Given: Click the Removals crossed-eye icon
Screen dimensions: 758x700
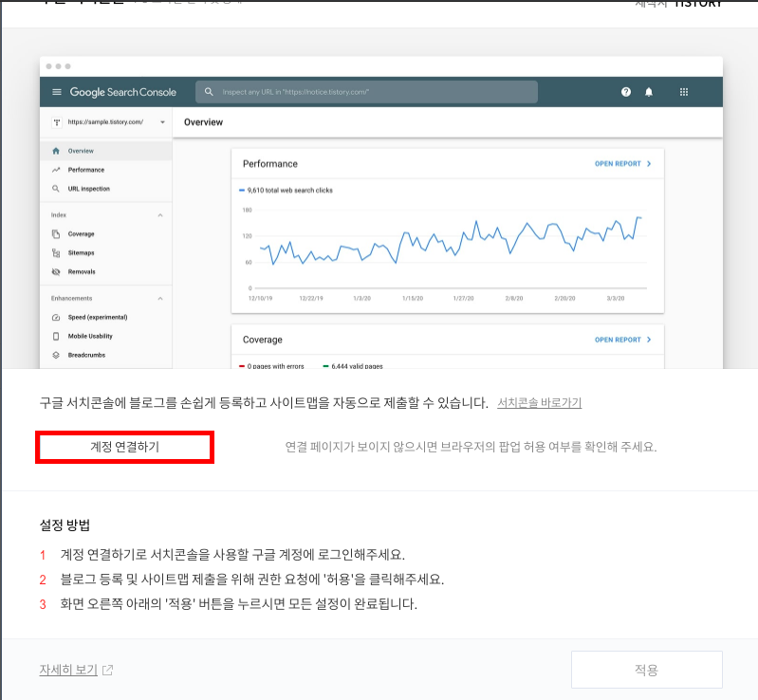Looking at the screenshot, I should pos(56,271).
